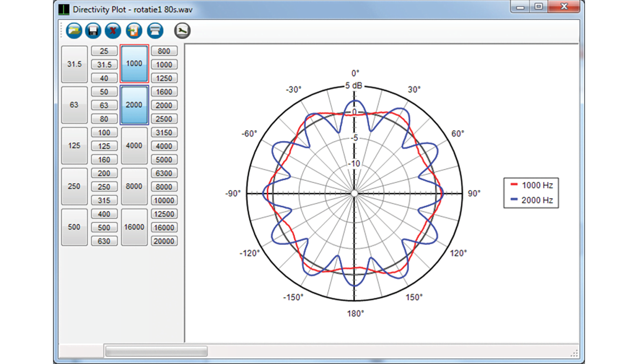Toggle off the large highlighted 2000 octave band

[134, 105]
